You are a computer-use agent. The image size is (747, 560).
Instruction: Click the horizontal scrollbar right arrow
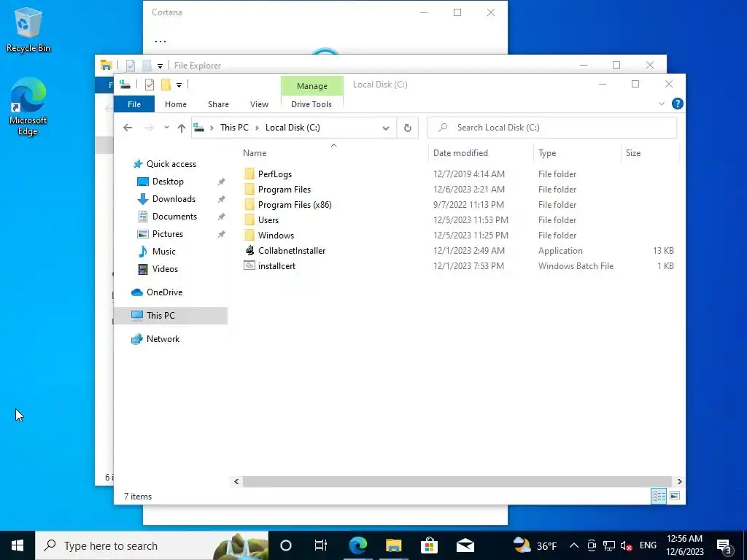(x=679, y=482)
